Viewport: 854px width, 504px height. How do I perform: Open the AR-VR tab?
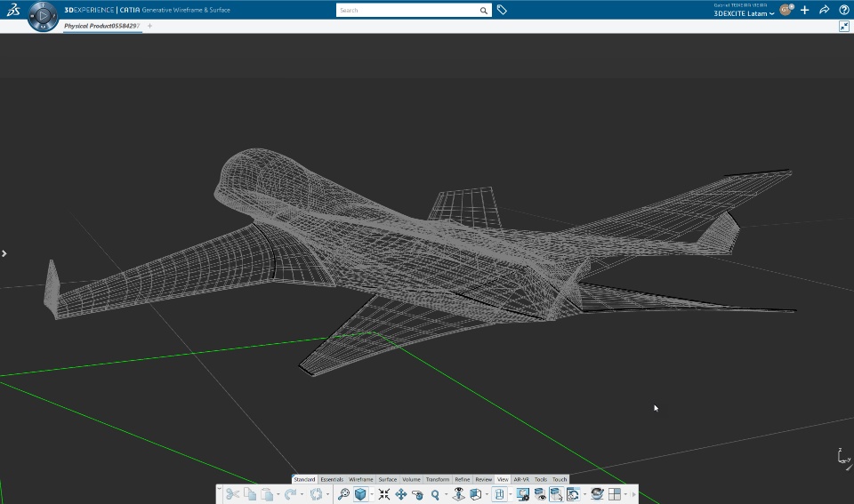(521, 479)
